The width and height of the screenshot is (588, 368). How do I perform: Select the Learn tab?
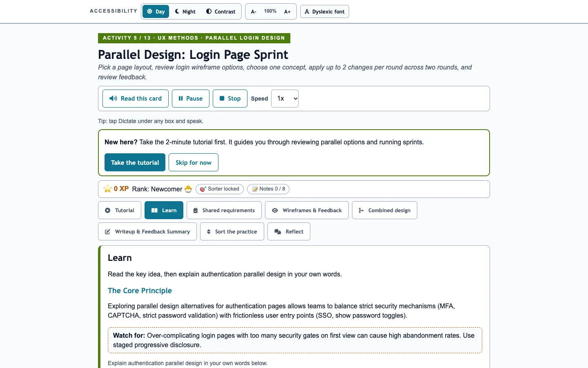164,210
